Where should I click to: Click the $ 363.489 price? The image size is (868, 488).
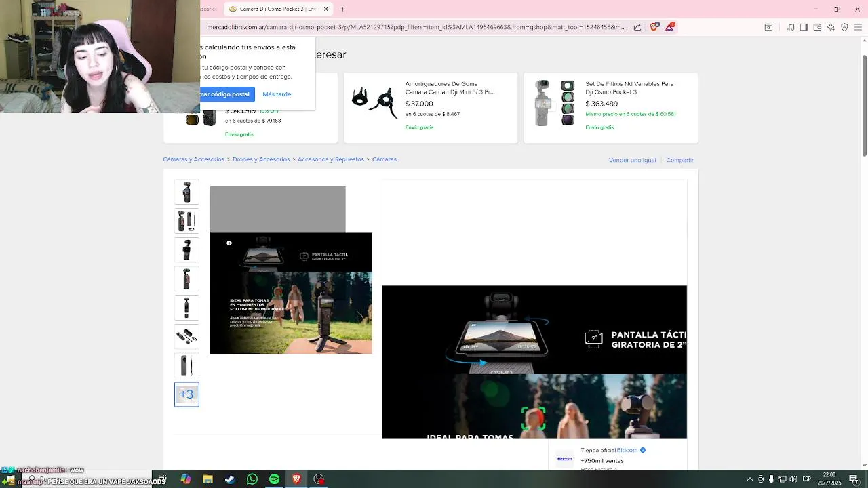(x=601, y=104)
